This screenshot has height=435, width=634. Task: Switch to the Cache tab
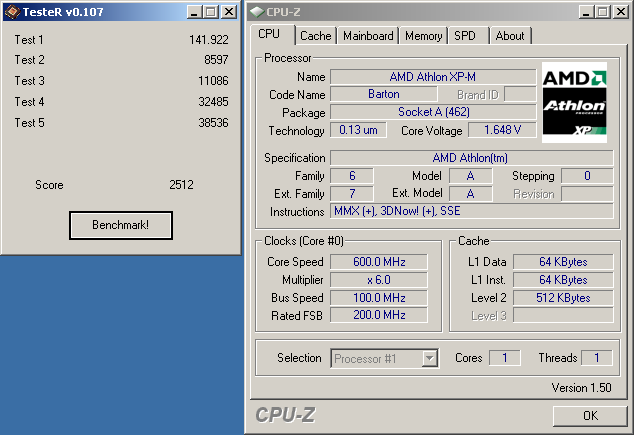pyautogui.click(x=316, y=36)
